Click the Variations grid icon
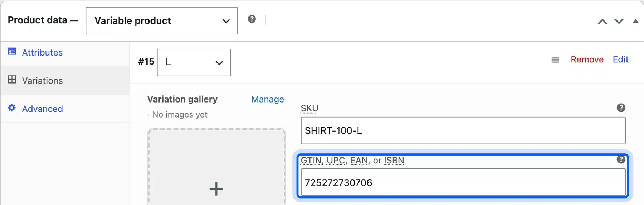This screenshot has height=205, width=644. click(12, 80)
